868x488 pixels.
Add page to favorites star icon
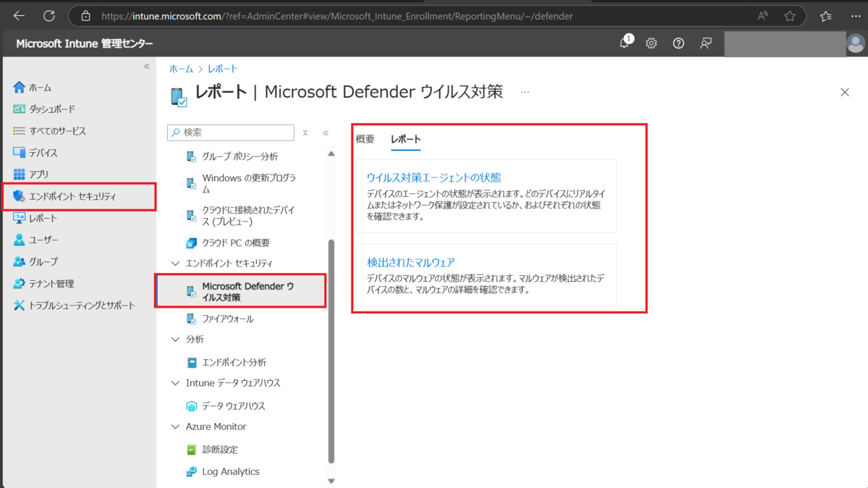pos(790,15)
